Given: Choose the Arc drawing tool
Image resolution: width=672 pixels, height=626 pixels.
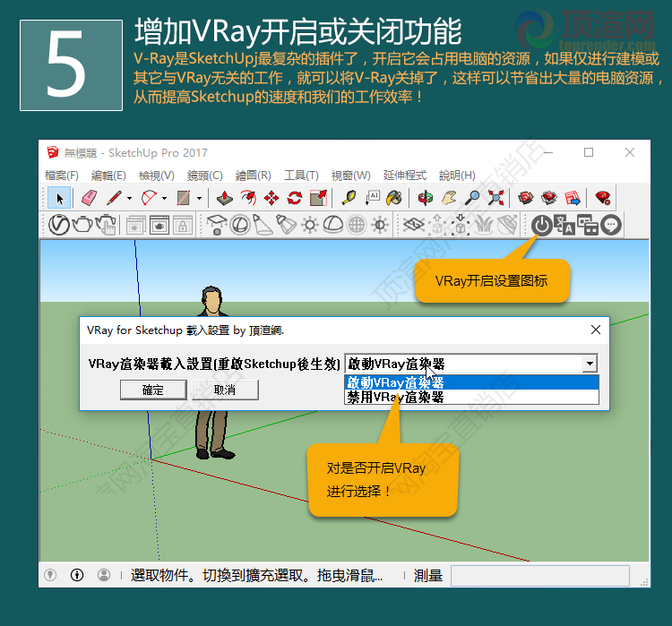Looking at the screenshot, I should click(x=149, y=199).
